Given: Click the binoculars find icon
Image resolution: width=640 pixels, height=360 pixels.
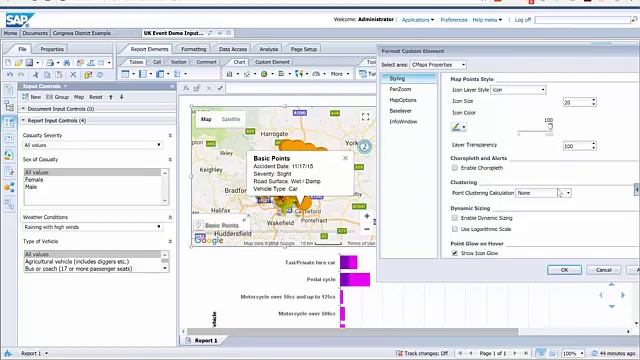Looking at the screenshot, I should click(67, 63).
